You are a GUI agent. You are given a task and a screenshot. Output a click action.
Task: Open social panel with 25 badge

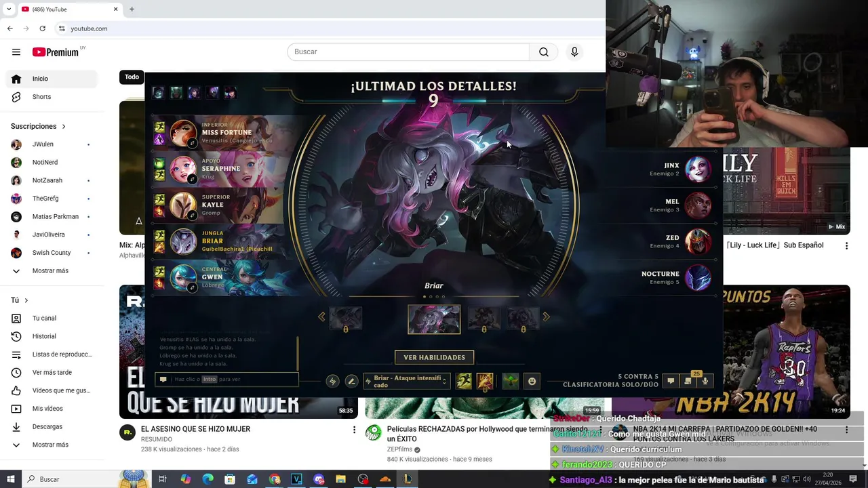688,381
